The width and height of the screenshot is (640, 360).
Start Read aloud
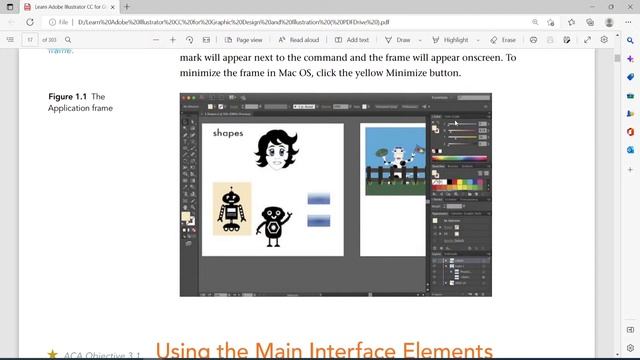[x=299, y=40]
